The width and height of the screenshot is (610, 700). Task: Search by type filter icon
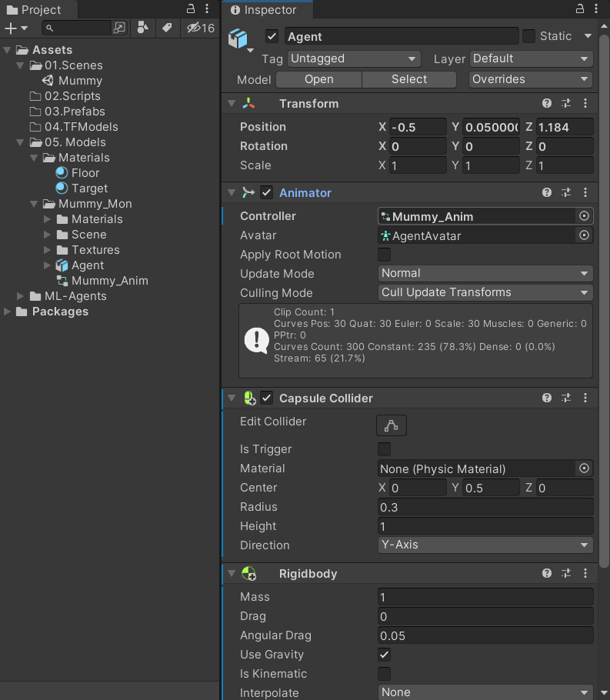coord(142,28)
